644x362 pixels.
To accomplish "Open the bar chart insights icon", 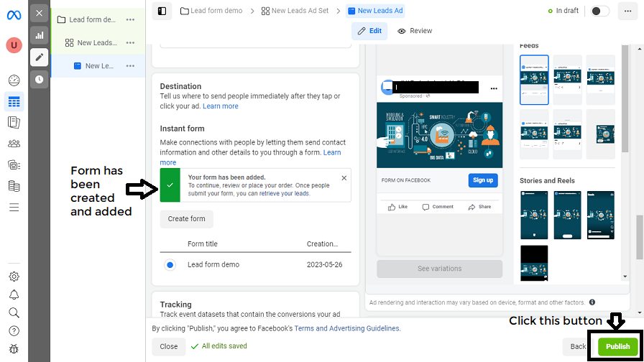I will pyautogui.click(x=39, y=35).
